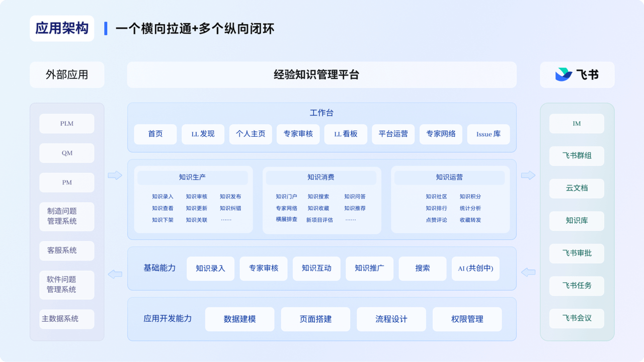
Task: Select the AI (共创中) capability box
Action: (x=475, y=268)
